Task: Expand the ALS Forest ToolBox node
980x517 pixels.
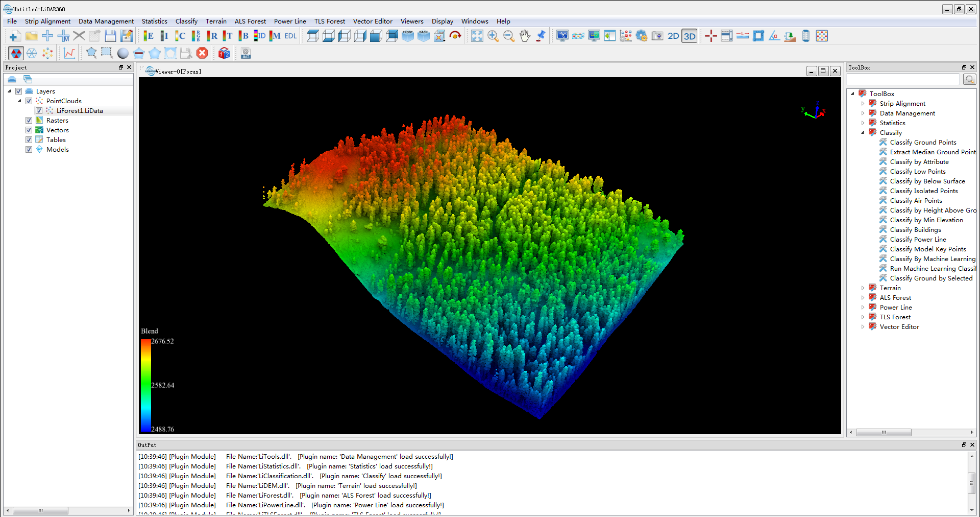Action: [x=863, y=298]
